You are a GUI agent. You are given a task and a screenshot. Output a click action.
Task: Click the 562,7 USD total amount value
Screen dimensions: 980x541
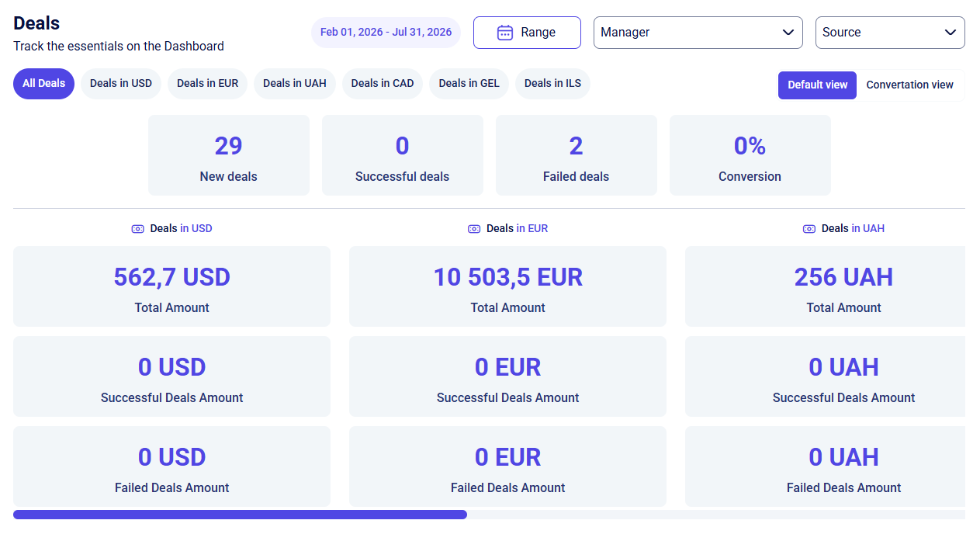click(172, 277)
